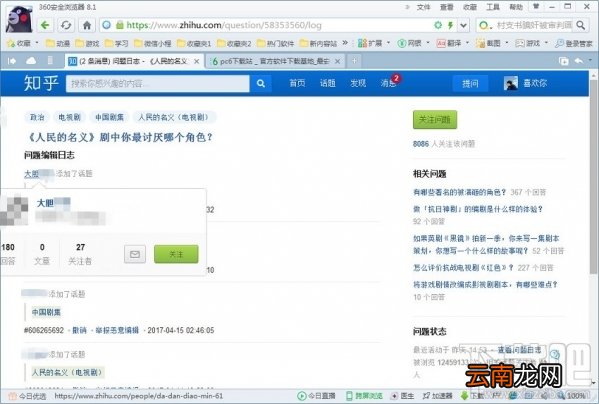Screen dimensions: 599x404
Task: Show more bookmarks with the » chevron
Action: tap(345, 43)
